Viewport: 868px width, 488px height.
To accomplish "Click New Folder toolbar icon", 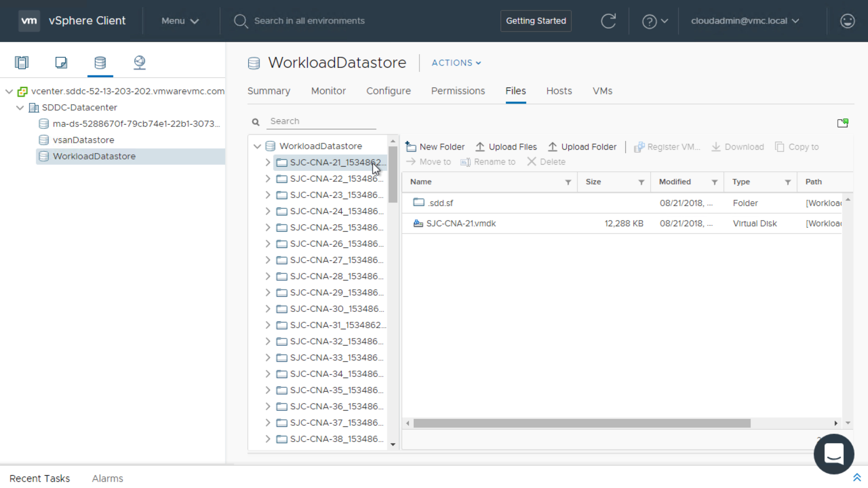I will pyautogui.click(x=410, y=147).
